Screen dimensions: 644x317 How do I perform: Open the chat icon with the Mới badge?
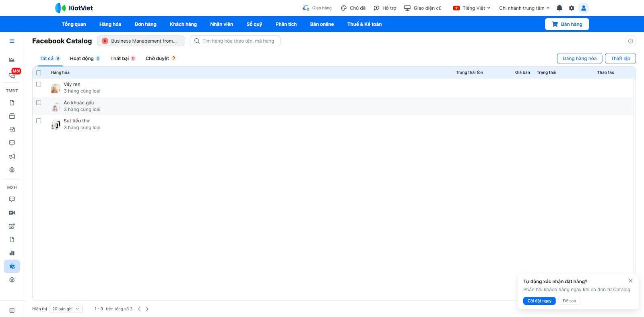[12, 75]
